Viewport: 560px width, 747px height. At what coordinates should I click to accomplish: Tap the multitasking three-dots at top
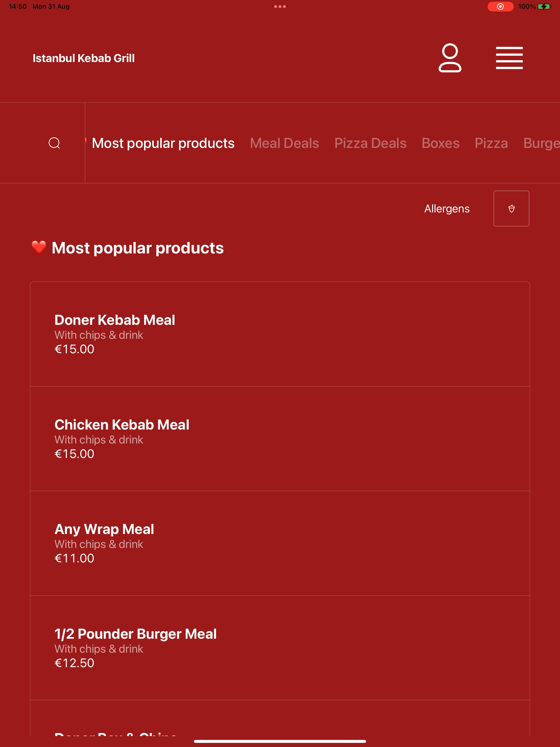click(x=280, y=6)
